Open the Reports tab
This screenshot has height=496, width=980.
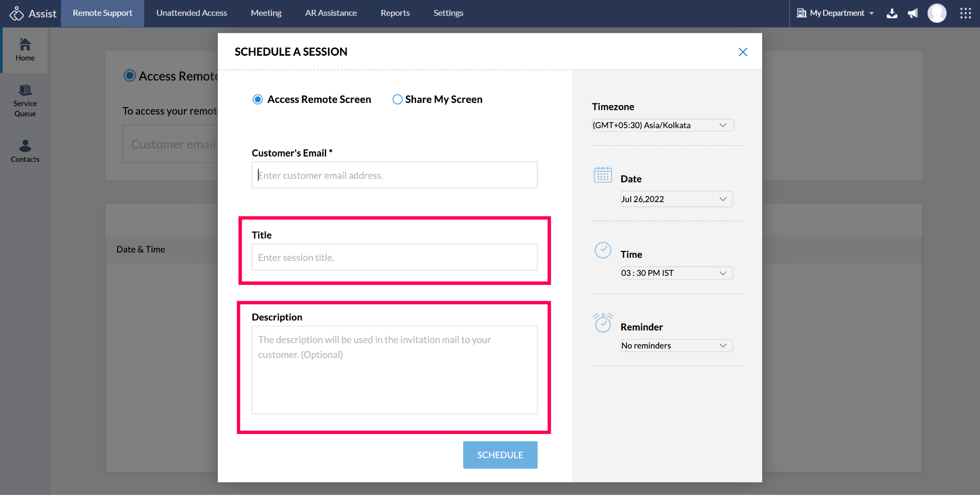click(x=395, y=13)
